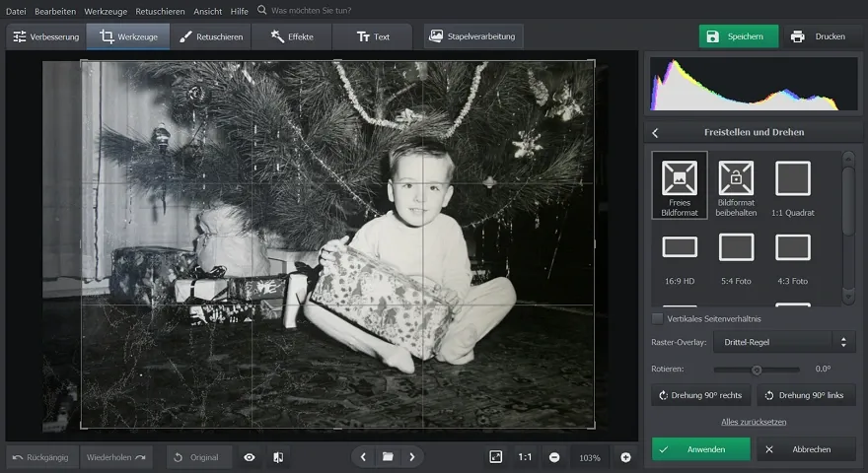Open Stapelverarbeitung batch processing
Screen dimensions: 868x473
coord(473,36)
